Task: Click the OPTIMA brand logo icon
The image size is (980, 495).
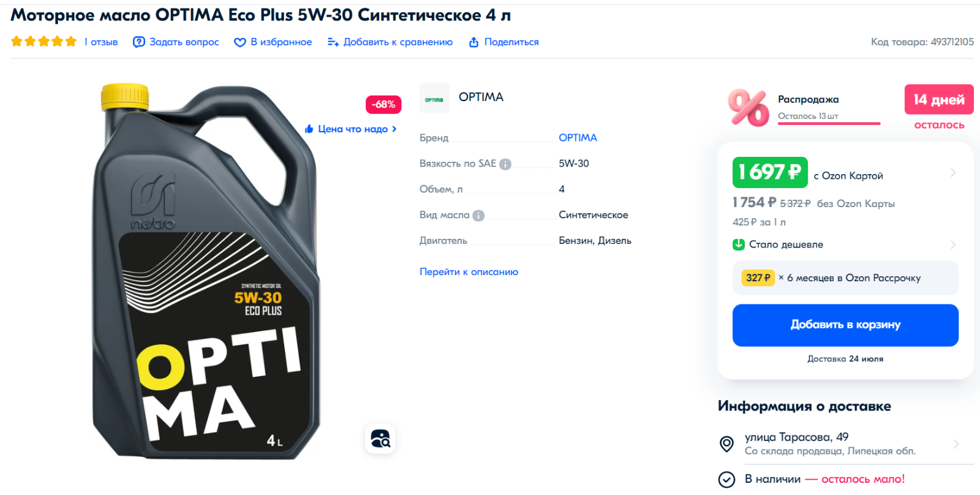Action: [x=434, y=98]
